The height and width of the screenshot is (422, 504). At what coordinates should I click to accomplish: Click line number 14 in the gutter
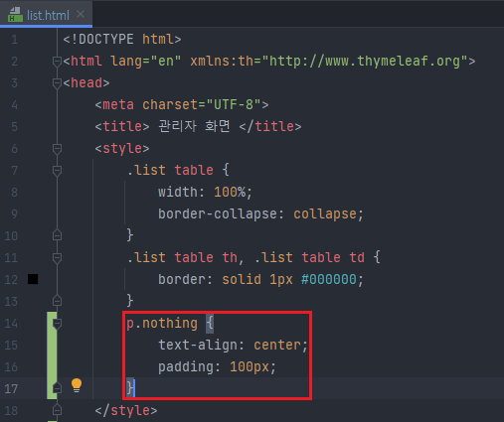(x=11, y=324)
